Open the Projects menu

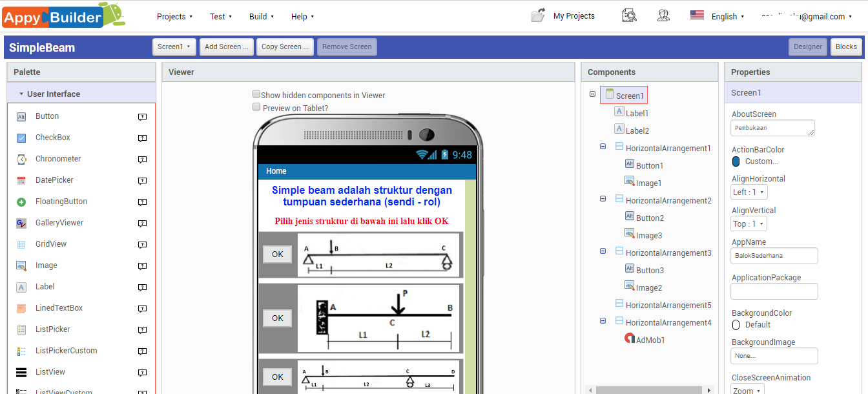174,16
